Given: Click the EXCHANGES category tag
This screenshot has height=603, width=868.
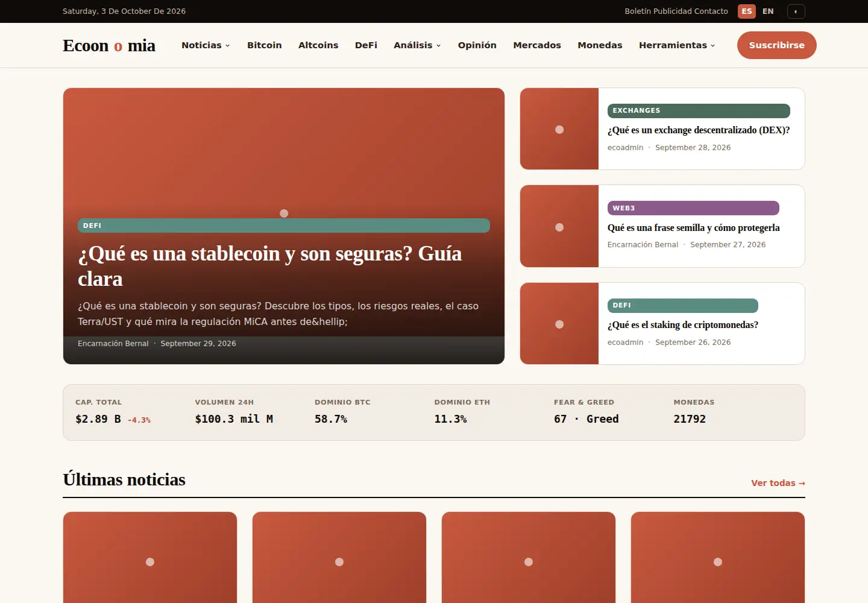Looking at the screenshot, I should (x=699, y=111).
